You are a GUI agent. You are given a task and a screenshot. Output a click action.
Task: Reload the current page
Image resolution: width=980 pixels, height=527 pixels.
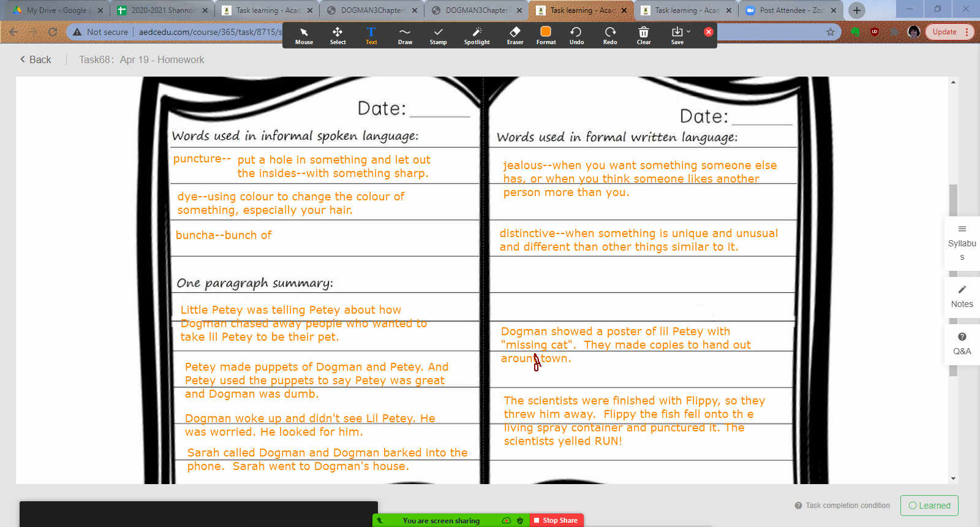[53, 32]
